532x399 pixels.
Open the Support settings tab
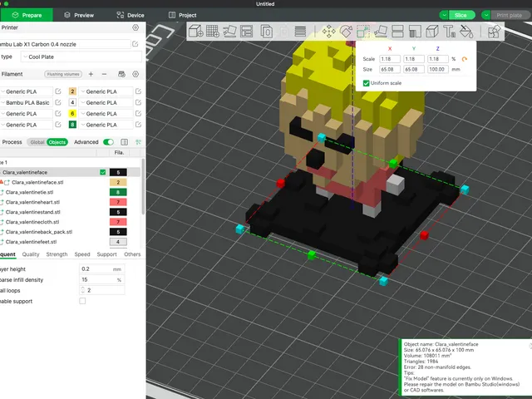click(106, 254)
